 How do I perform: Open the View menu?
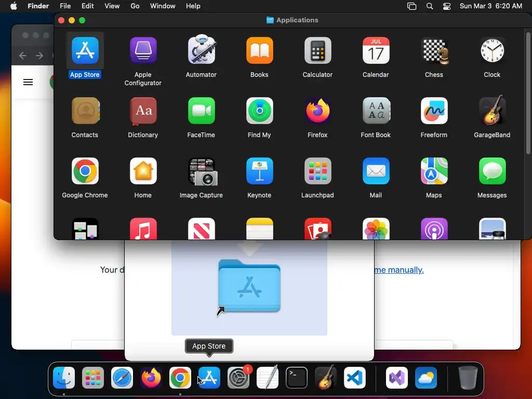(112, 6)
